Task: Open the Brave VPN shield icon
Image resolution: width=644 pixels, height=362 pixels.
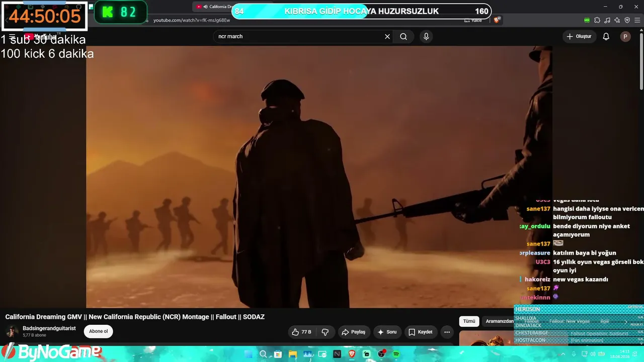Action: (627, 20)
